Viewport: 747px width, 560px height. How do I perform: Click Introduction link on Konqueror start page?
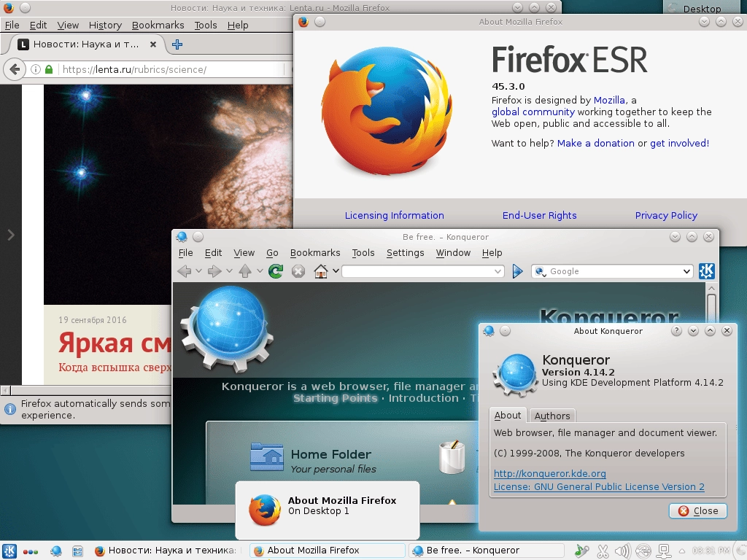[424, 398]
